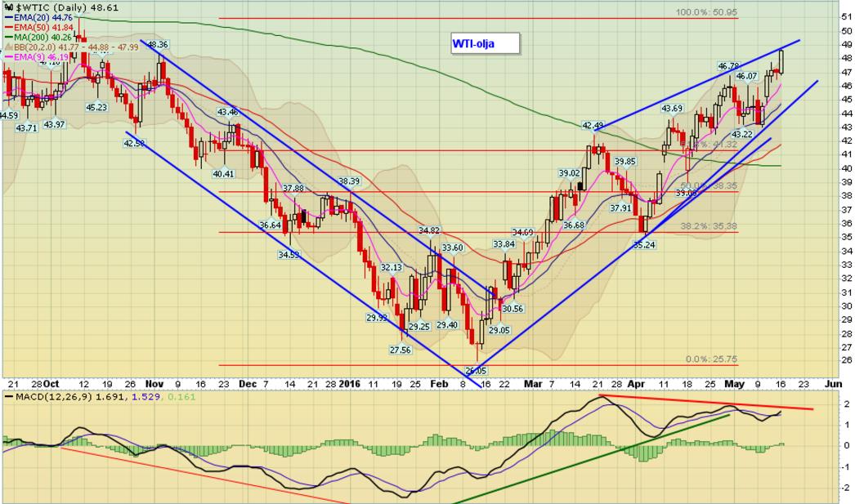
Task: Click the 43.97 price label
Action: pyautogui.click(x=54, y=124)
